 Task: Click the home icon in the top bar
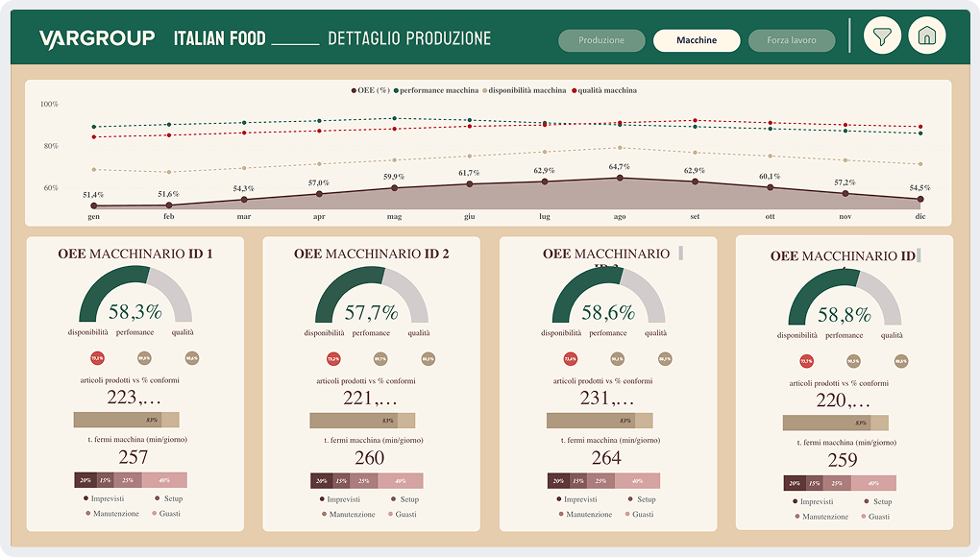coord(926,37)
